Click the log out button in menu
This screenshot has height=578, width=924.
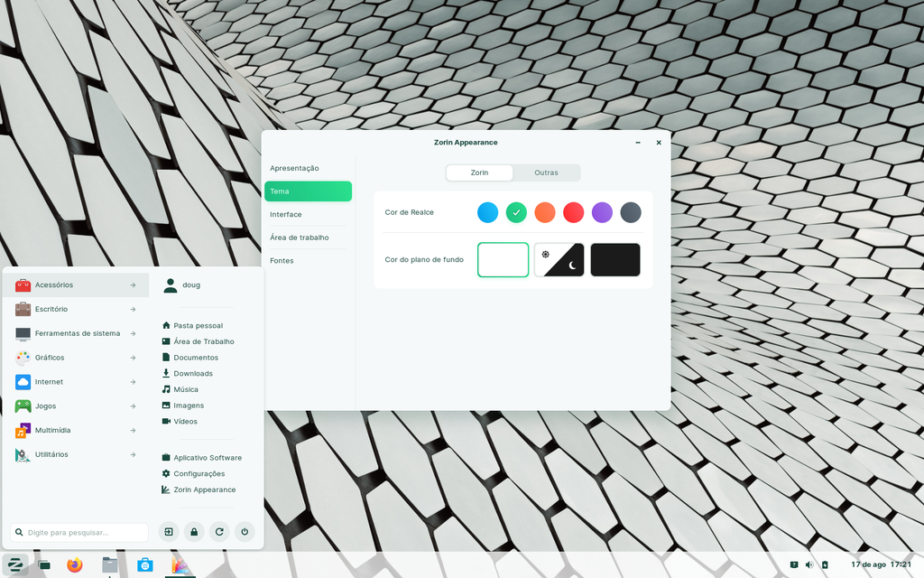point(169,532)
